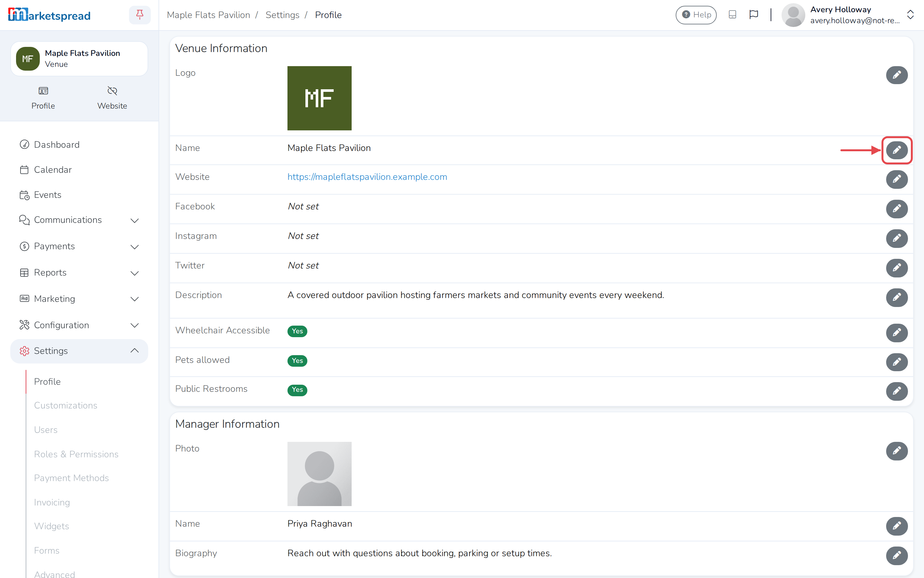Viewport: 924px width, 578px height.
Task: Edit the Instagram row
Action: [896, 239]
